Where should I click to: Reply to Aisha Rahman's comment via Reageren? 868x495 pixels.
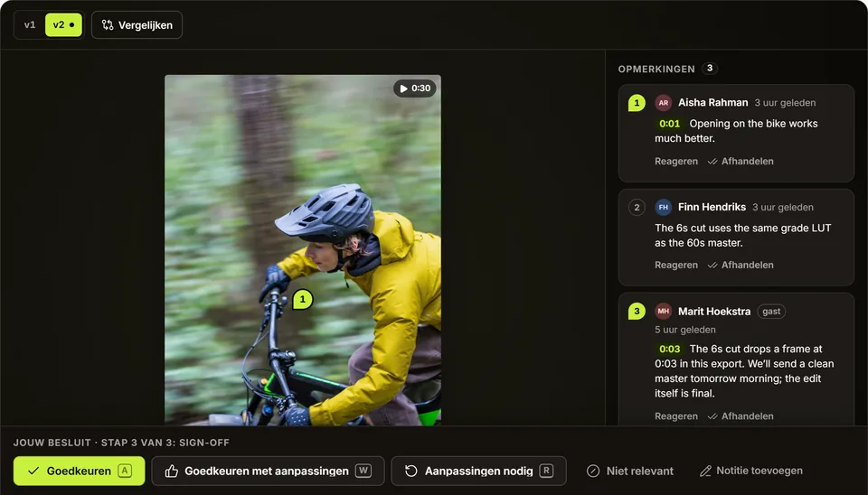point(676,162)
